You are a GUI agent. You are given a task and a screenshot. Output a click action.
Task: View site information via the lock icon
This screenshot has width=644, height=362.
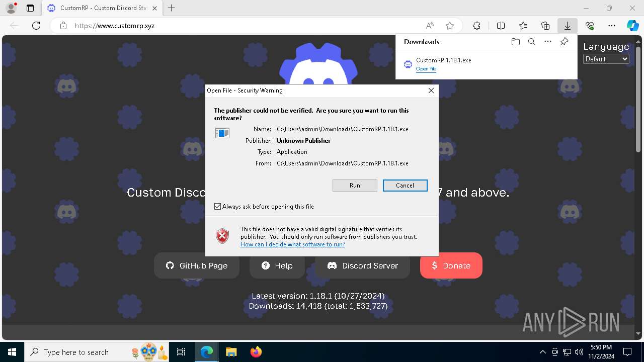point(63,26)
